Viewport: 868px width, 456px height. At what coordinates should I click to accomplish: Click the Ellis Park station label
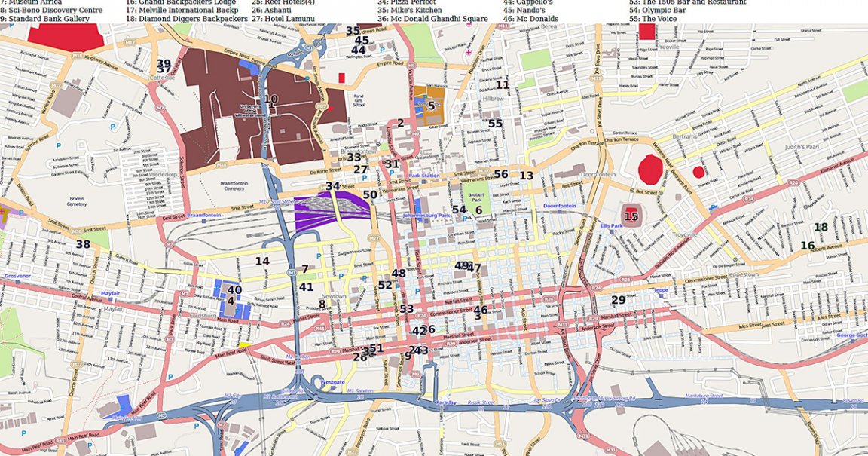610,225
